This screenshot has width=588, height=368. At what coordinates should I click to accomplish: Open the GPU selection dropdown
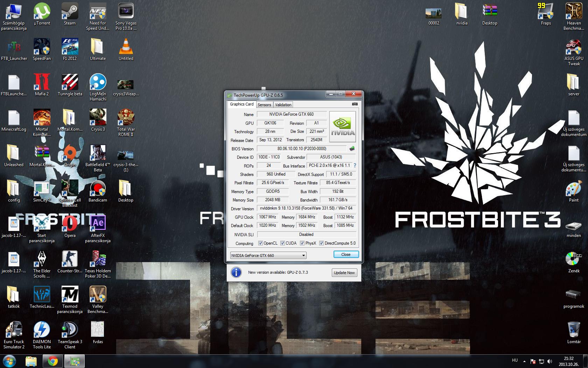268,255
